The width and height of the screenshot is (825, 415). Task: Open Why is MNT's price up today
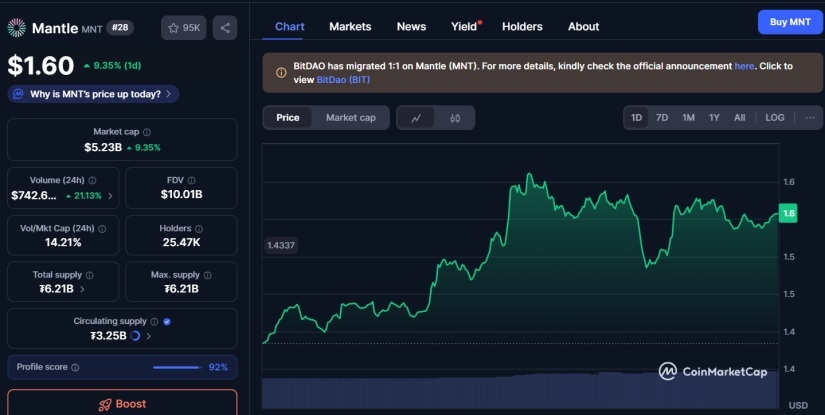tap(94, 94)
